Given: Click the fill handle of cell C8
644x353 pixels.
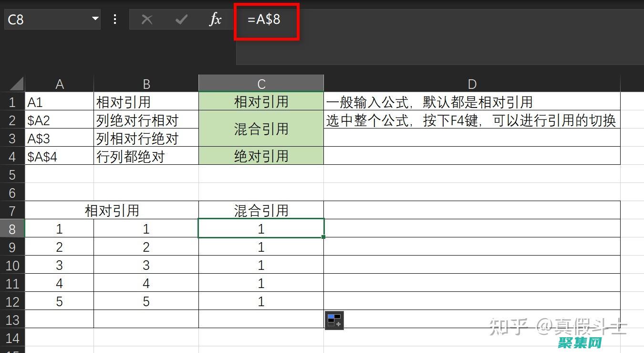Looking at the screenshot, I should pyautogui.click(x=322, y=237).
